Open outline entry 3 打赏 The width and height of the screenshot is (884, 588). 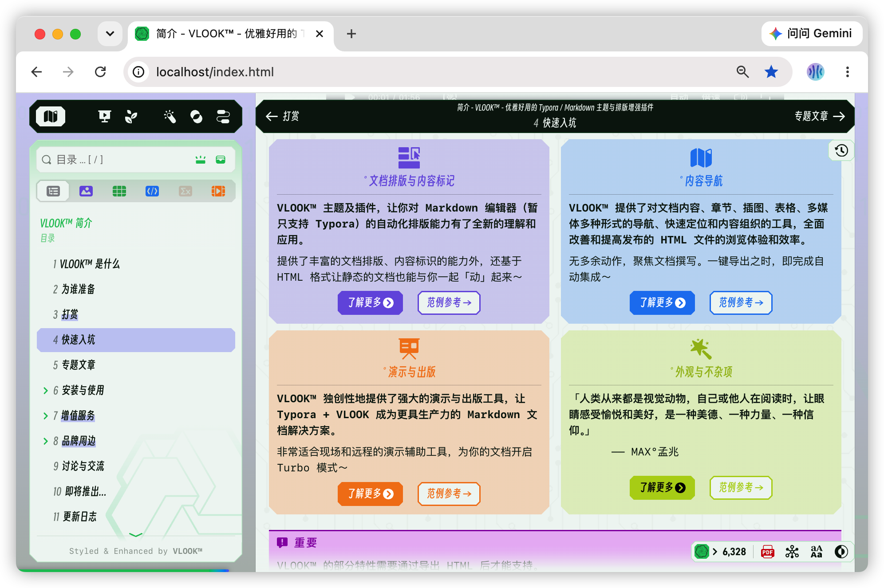[x=66, y=314]
